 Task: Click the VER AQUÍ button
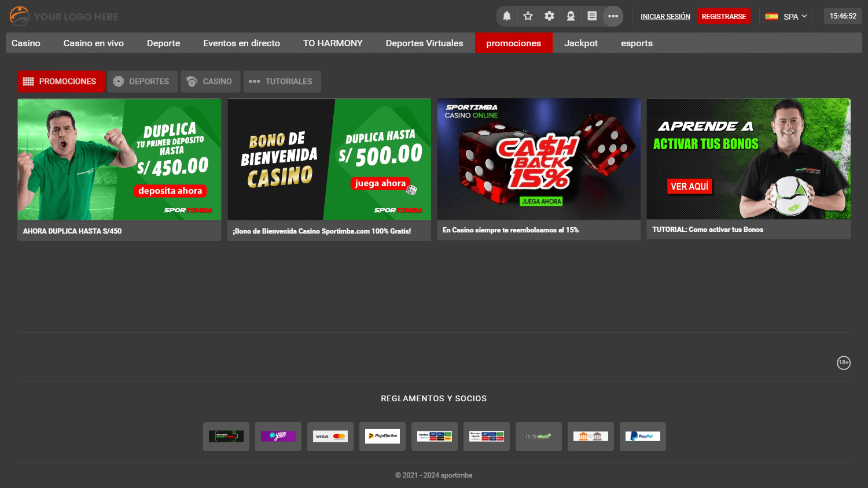pos(690,186)
